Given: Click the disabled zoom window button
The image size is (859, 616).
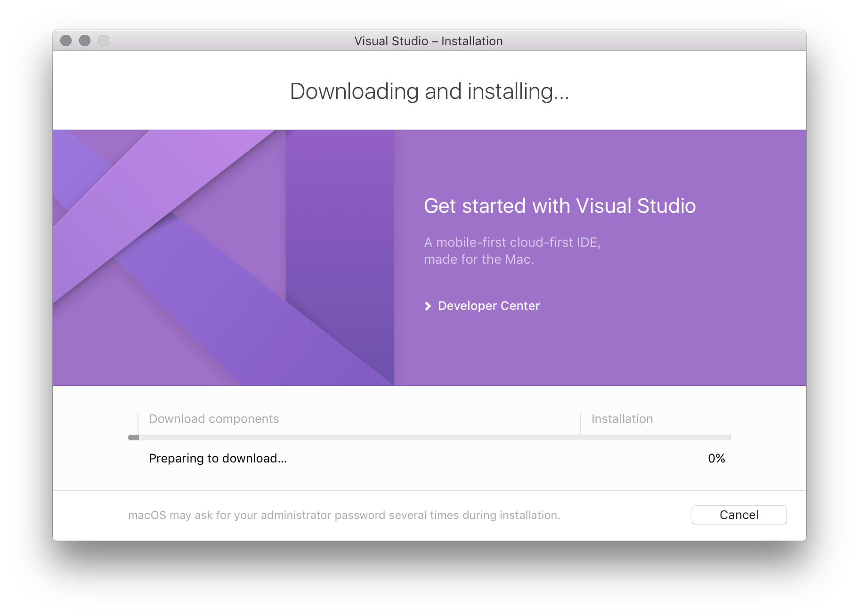Looking at the screenshot, I should (x=104, y=41).
